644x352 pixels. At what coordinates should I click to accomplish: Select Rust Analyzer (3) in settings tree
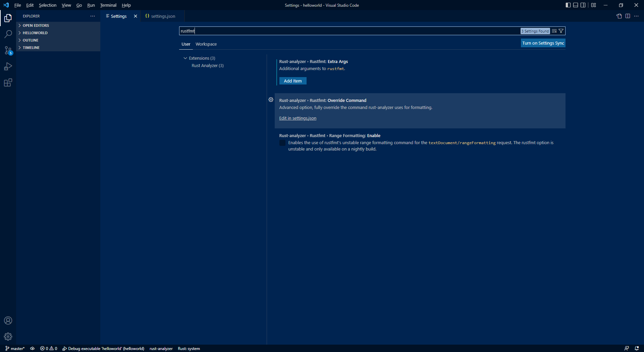[x=208, y=66]
